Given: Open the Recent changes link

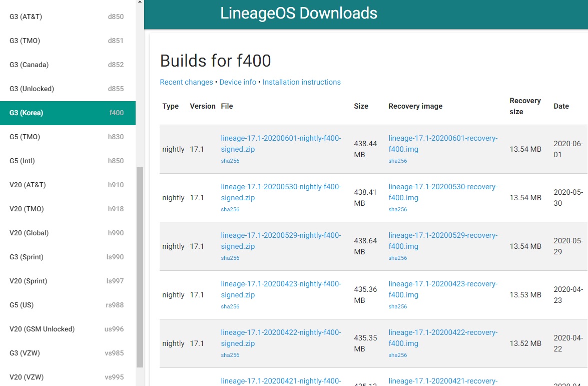Looking at the screenshot, I should pos(186,82).
